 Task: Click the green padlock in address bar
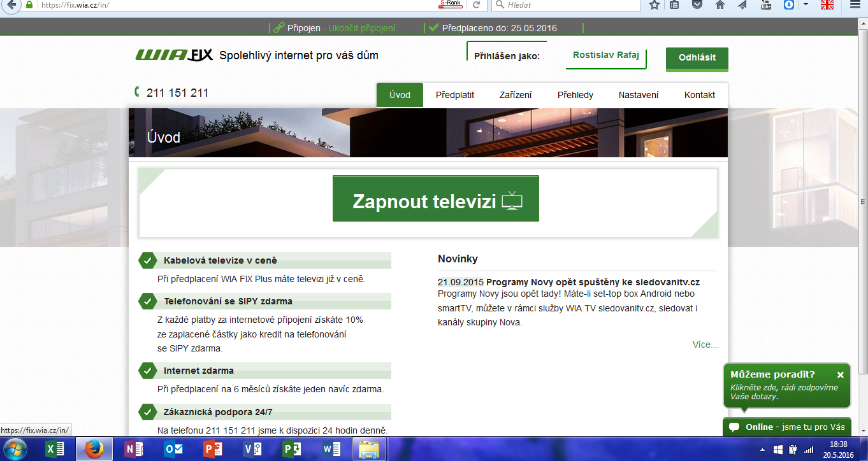(29, 4)
